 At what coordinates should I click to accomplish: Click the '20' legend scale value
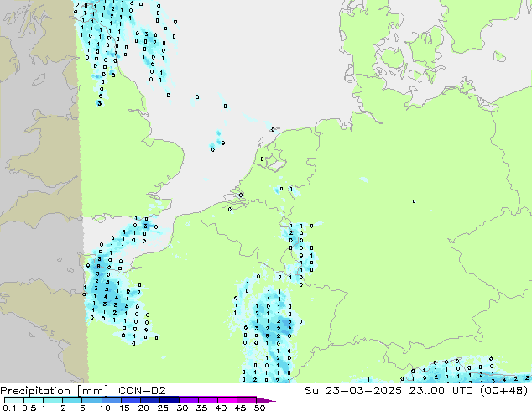(143, 408)
